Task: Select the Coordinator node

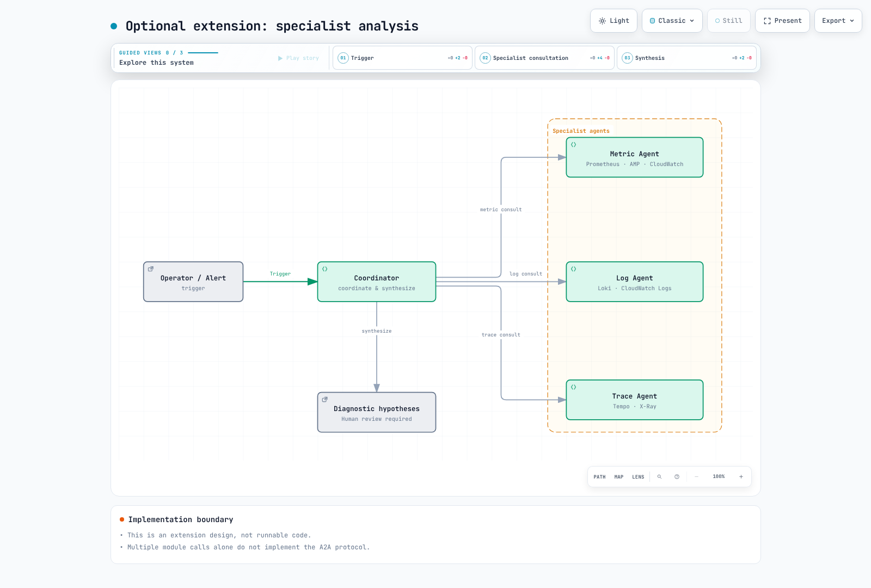Action: click(x=377, y=281)
